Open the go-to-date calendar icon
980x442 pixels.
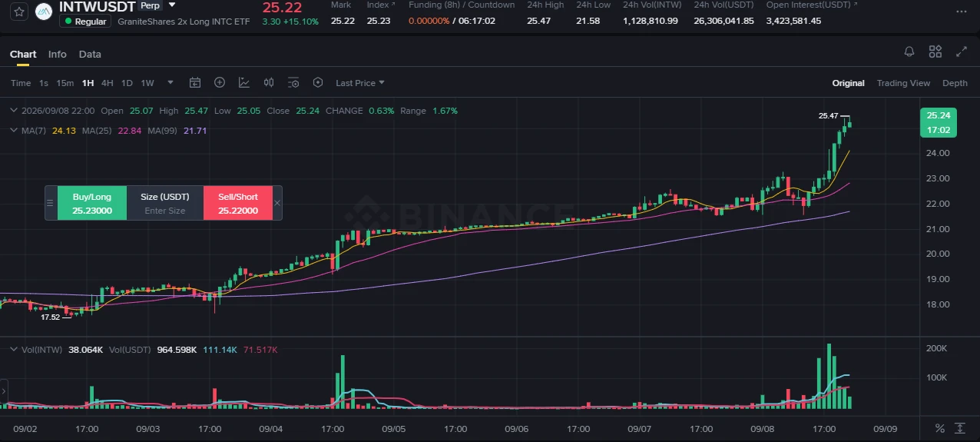195,83
